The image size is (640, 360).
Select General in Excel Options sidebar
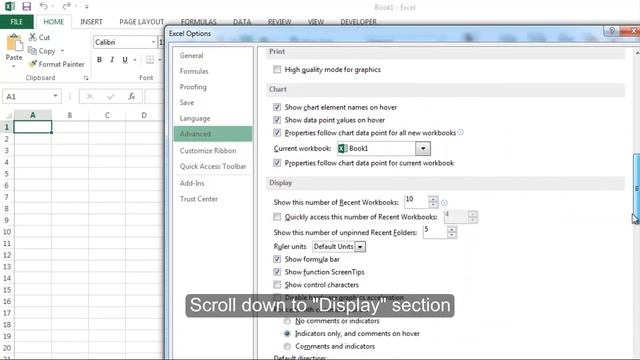(213, 56)
